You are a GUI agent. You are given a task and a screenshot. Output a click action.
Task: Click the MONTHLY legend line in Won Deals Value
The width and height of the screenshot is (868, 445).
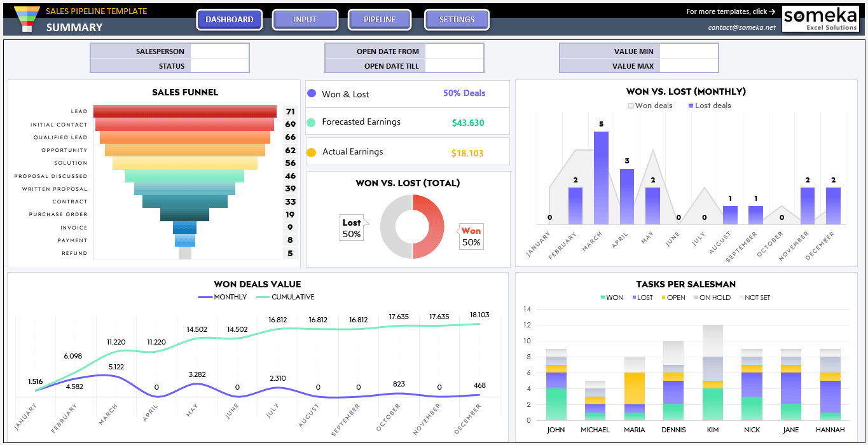(205, 297)
